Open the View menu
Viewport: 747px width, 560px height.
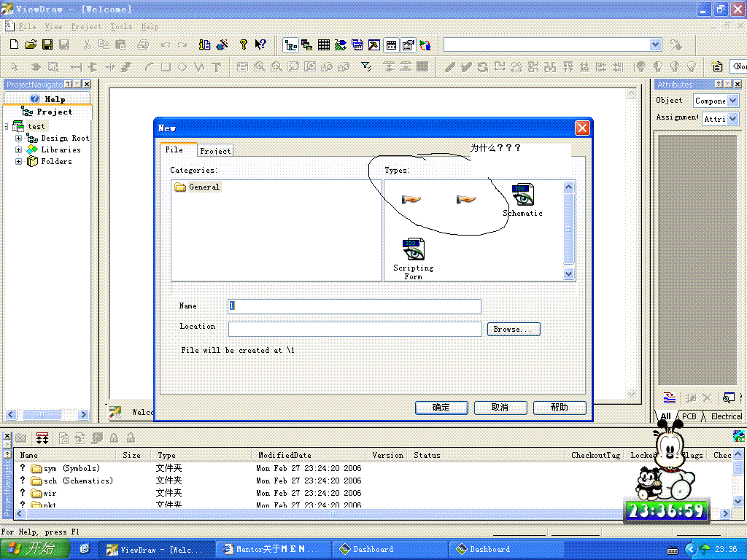[53, 27]
